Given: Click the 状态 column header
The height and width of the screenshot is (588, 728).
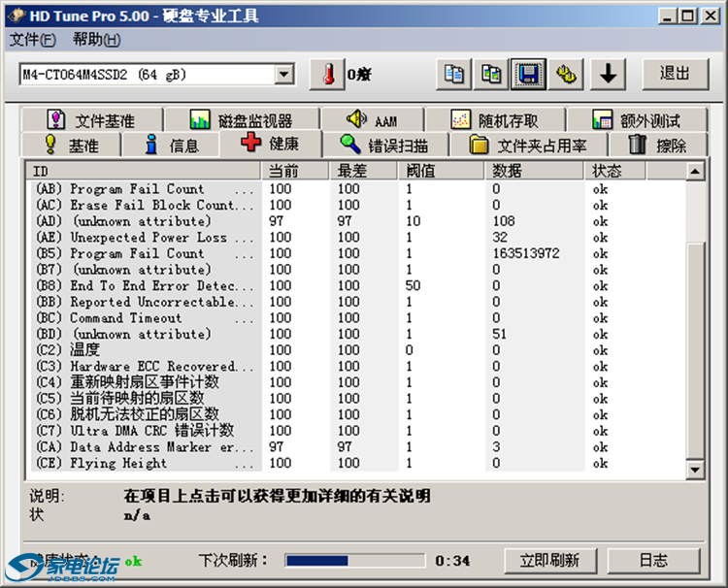Looking at the screenshot, I should click(x=614, y=171).
